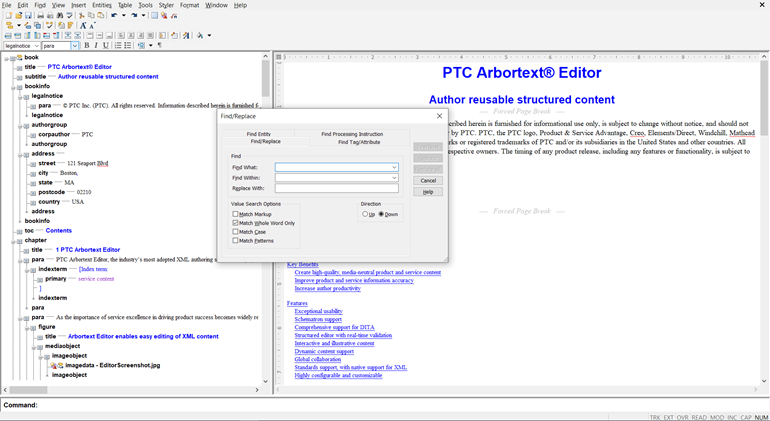Click the small A decrease font icon
770x421 pixels.
point(92,25)
